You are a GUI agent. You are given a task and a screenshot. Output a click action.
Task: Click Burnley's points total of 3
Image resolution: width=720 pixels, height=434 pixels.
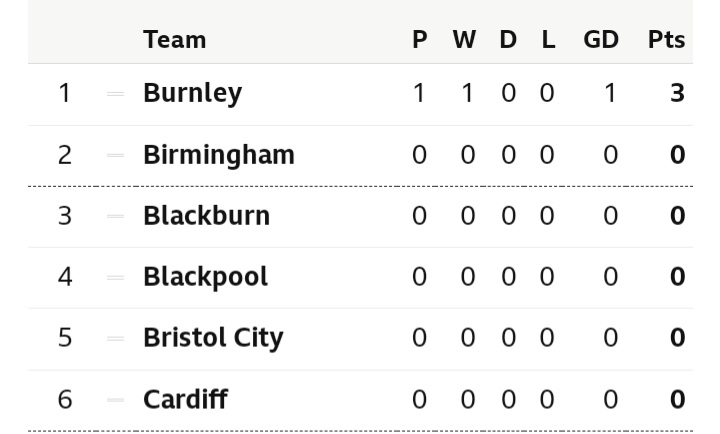(677, 94)
